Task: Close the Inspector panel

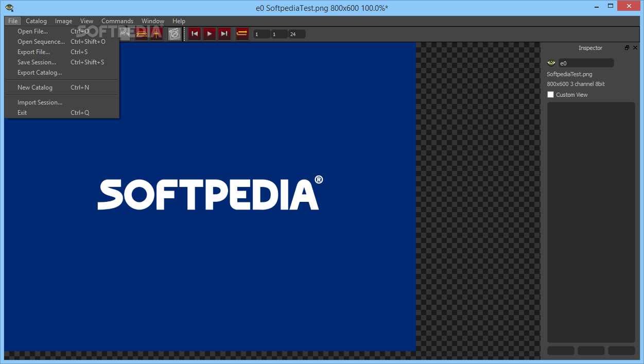Action: coord(635,48)
